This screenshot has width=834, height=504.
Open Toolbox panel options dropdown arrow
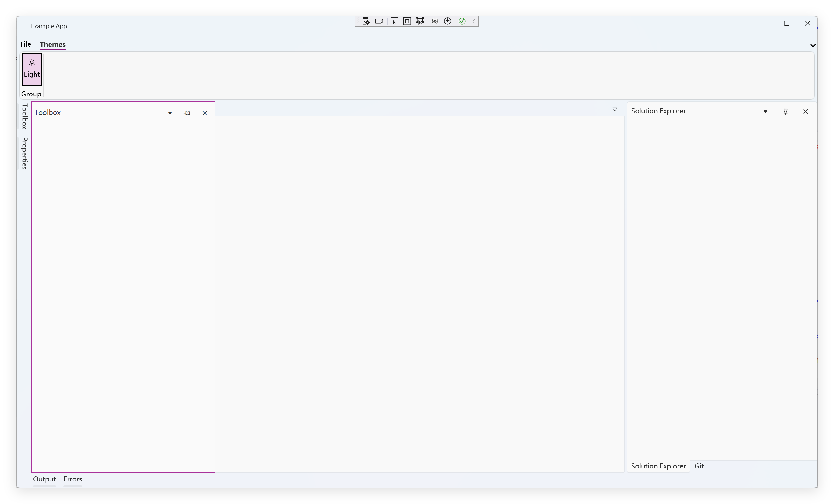(170, 113)
